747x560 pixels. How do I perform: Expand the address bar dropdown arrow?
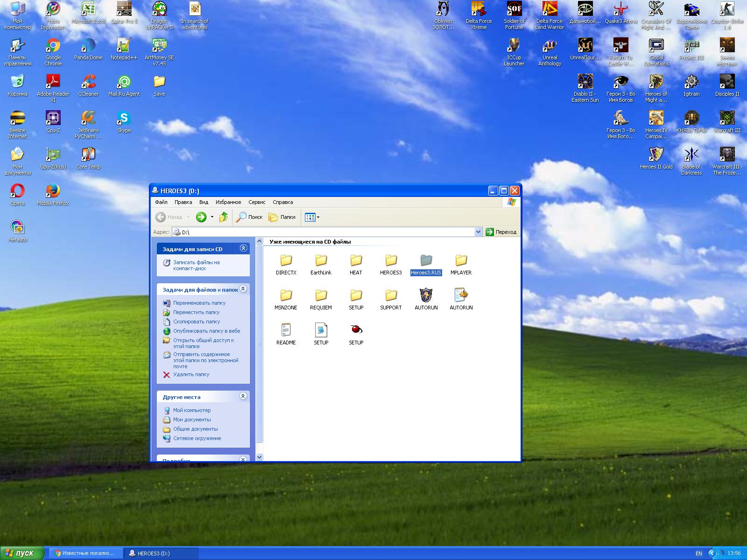pyautogui.click(x=478, y=232)
